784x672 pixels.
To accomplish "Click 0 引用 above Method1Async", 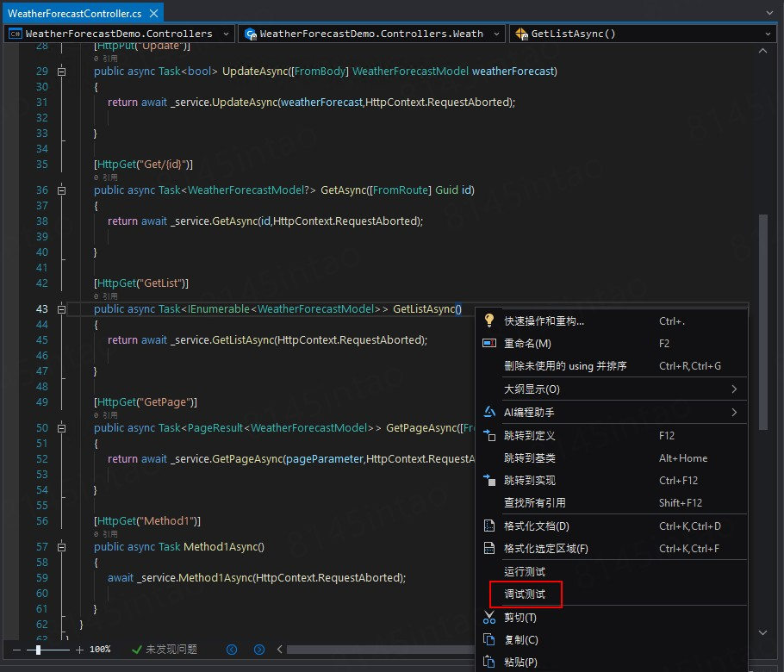I will 105,534.
